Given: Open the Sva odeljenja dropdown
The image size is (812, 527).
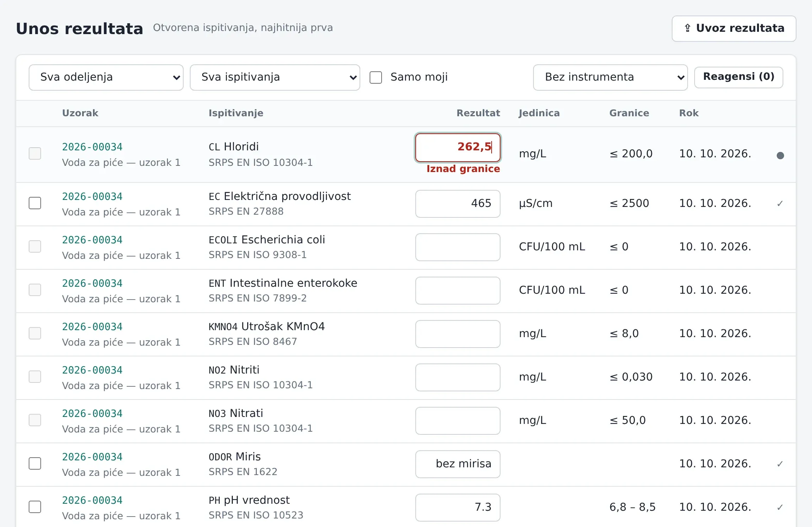Looking at the screenshot, I should point(106,77).
